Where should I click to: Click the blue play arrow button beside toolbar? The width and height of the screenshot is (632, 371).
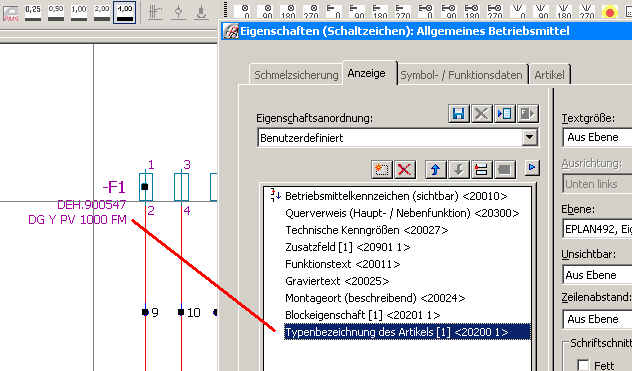(532, 167)
